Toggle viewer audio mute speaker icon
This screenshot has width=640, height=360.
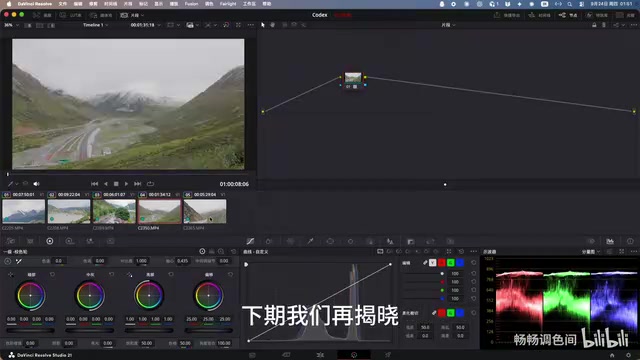point(36,184)
